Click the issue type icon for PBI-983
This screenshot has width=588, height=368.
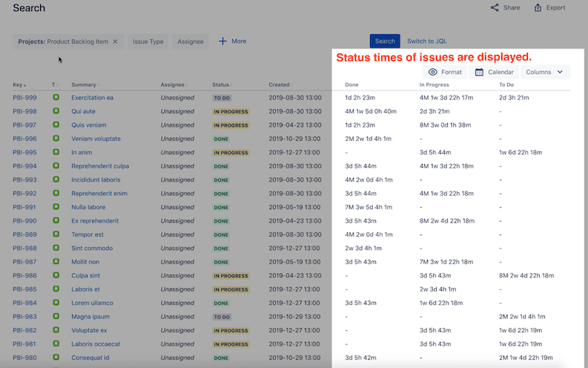pyautogui.click(x=56, y=317)
